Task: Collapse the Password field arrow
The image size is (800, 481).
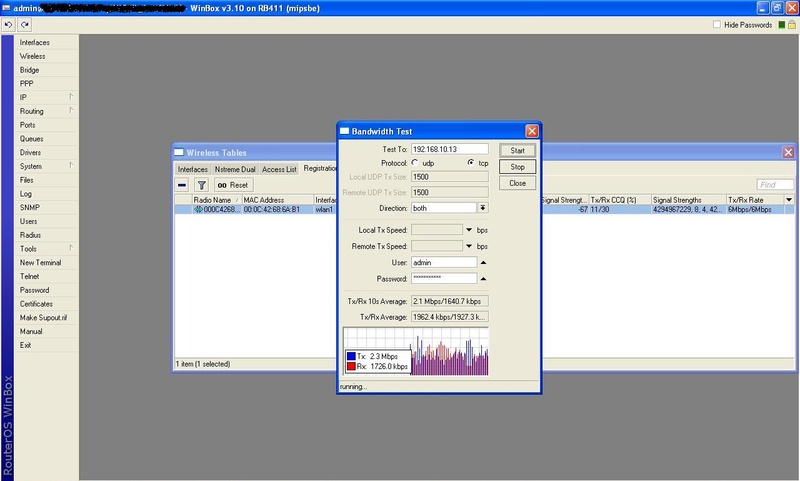Action: [x=483, y=279]
